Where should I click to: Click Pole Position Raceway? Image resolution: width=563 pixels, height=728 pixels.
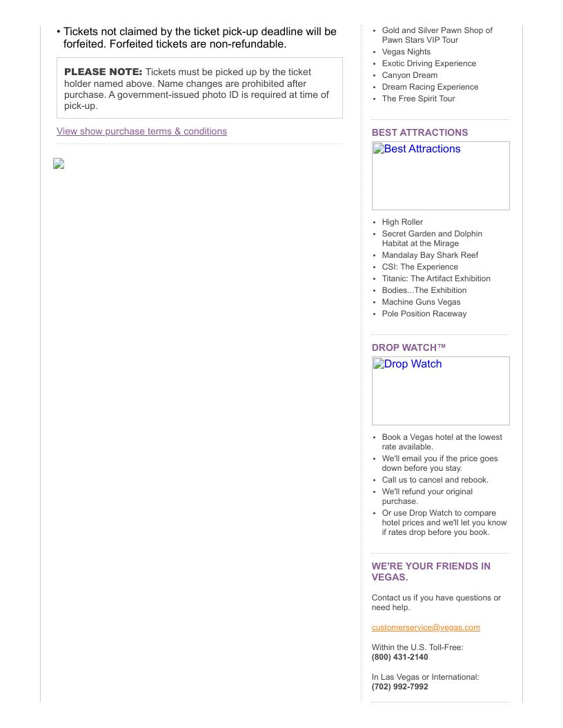424,314
